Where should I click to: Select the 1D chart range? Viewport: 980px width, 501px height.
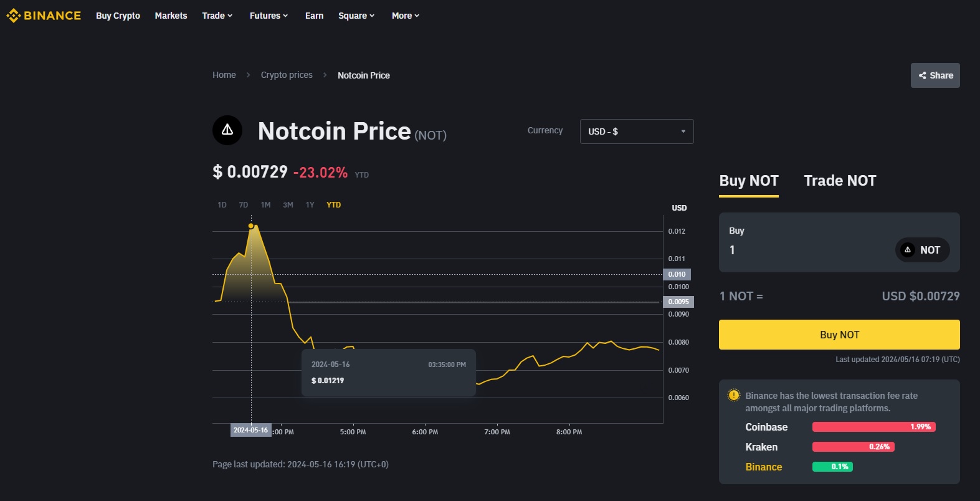coord(222,205)
